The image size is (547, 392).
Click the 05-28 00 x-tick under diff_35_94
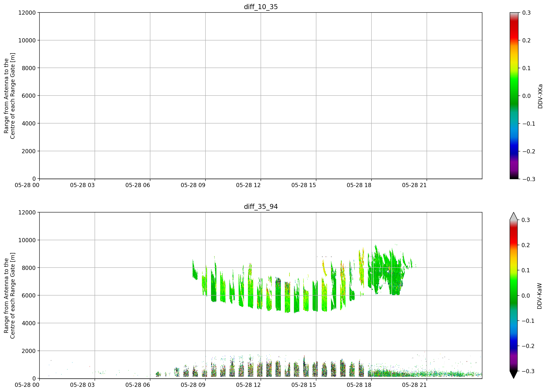pos(27,385)
